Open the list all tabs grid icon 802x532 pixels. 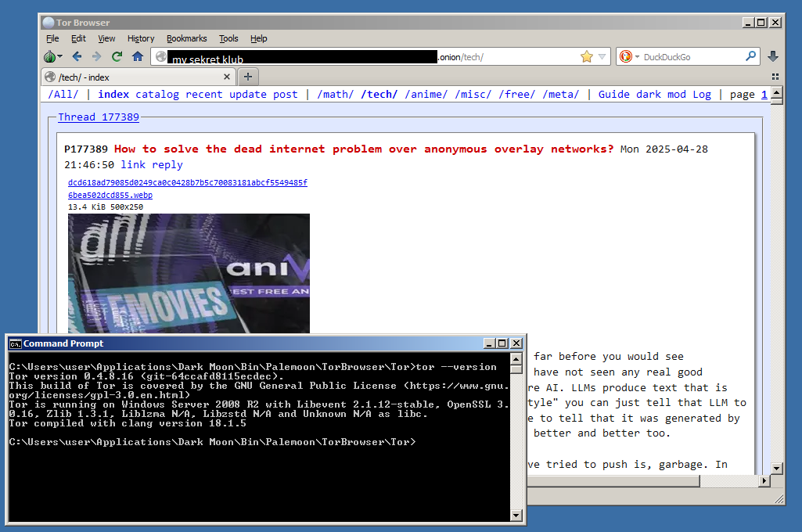(x=775, y=77)
